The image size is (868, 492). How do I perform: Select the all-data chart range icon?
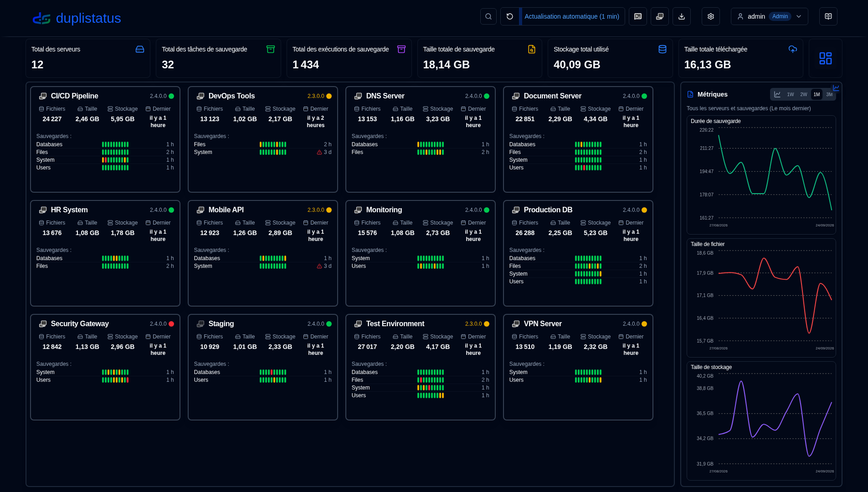click(777, 94)
